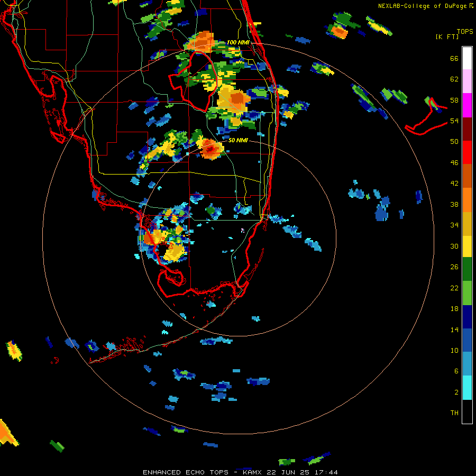Click the black TH legend swatch

click(x=467, y=411)
